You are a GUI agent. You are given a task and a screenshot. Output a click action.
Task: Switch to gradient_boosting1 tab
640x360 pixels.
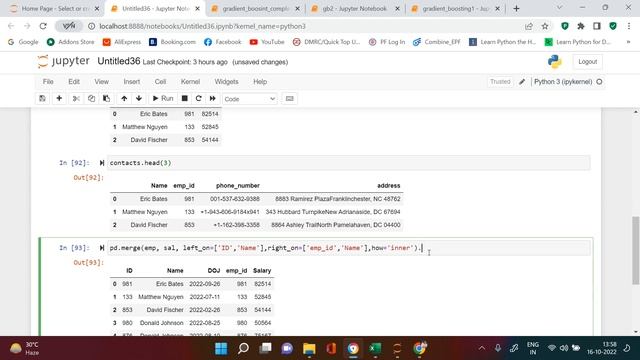[455, 9]
